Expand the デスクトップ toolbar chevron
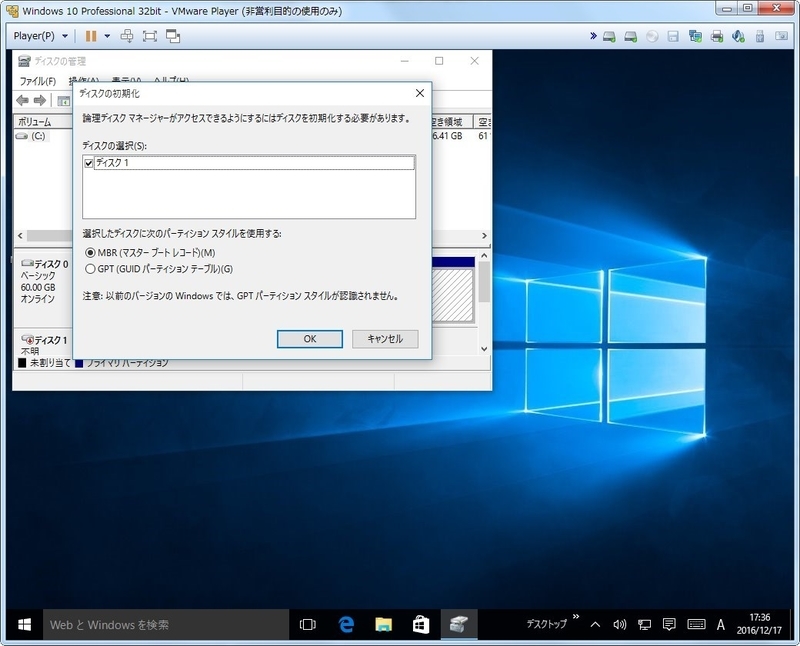The height and width of the screenshot is (646, 800). pos(576,617)
